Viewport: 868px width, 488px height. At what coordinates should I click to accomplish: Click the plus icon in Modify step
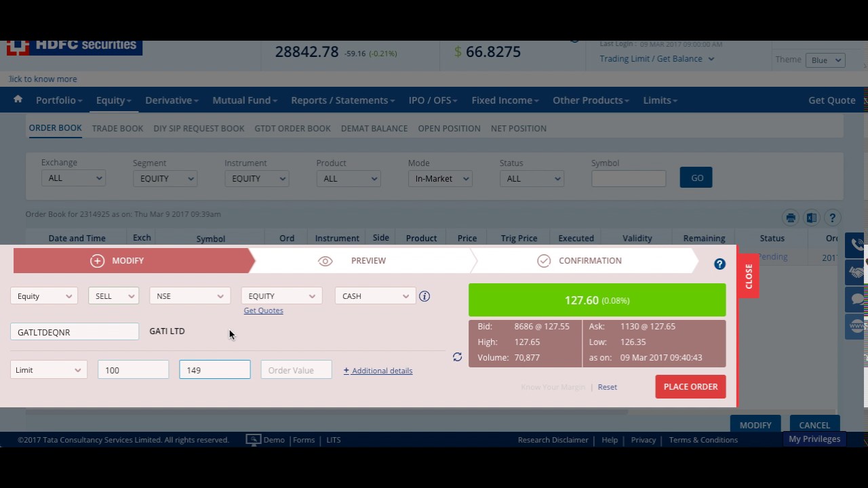tap(97, 261)
